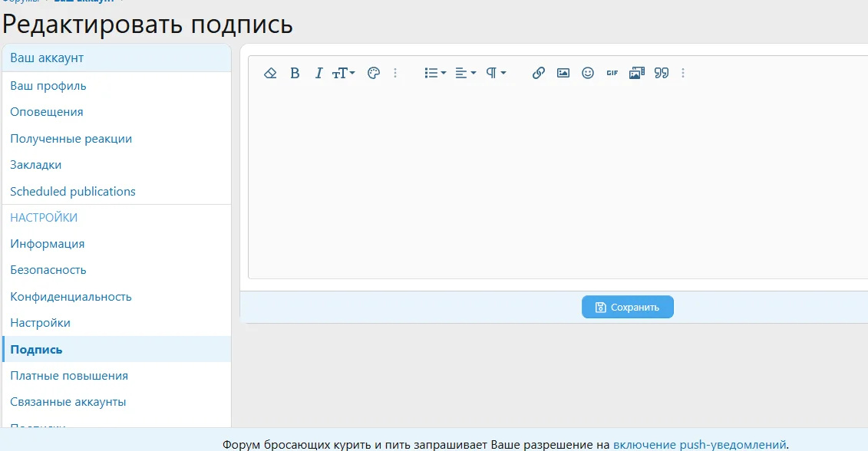This screenshot has height=451, width=868.
Task: Open the smilies emoji picker
Action: (x=588, y=73)
